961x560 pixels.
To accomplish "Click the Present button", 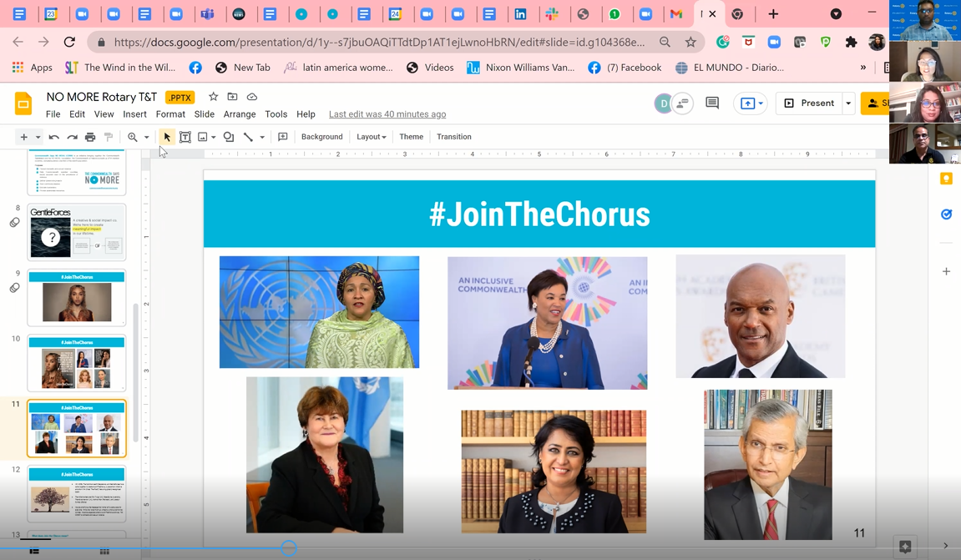I will pos(809,103).
